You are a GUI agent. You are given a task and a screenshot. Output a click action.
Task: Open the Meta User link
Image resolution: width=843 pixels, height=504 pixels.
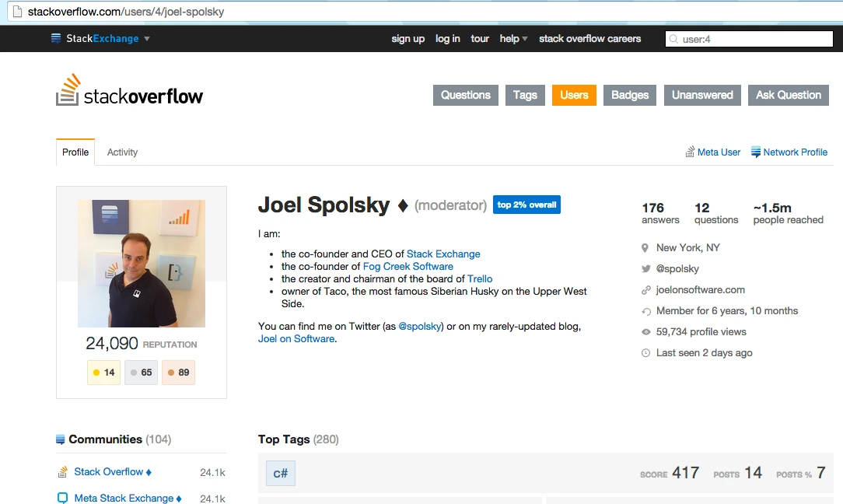click(719, 152)
